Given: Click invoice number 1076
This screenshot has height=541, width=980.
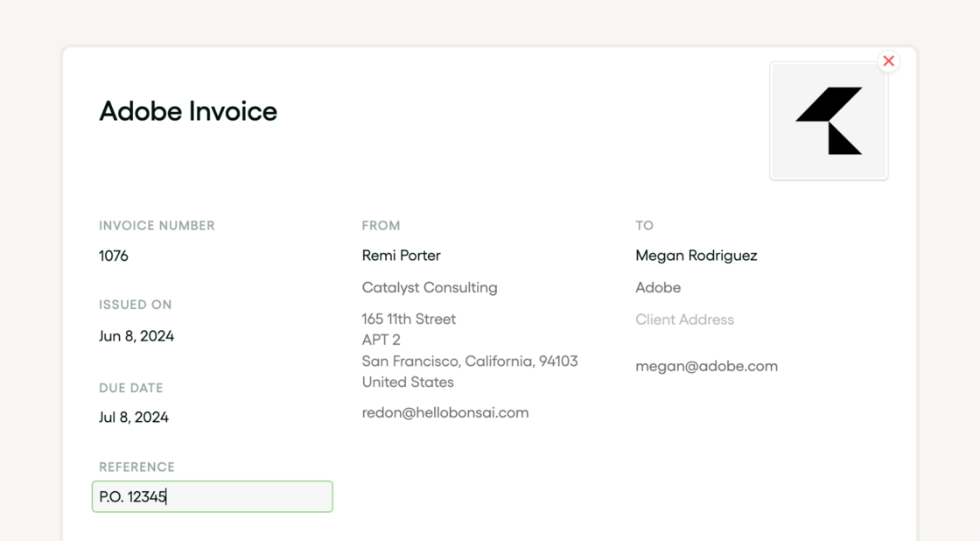Looking at the screenshot, I should tap(114, 256).
